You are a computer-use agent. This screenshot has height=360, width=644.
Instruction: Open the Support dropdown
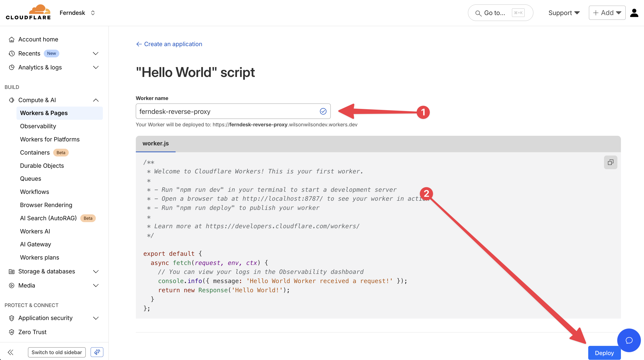coord(563,13)
